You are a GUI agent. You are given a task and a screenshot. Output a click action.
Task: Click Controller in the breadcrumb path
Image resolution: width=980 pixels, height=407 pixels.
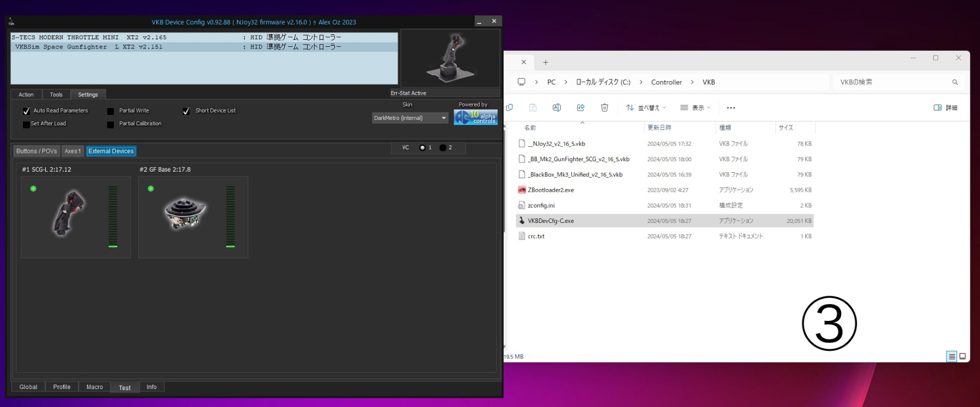tap(666, 82)
